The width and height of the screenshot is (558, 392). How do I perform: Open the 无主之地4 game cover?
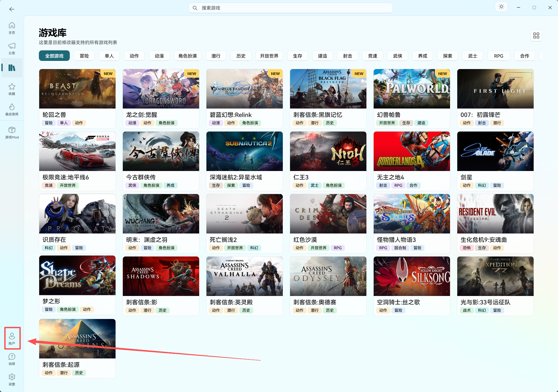412,151
